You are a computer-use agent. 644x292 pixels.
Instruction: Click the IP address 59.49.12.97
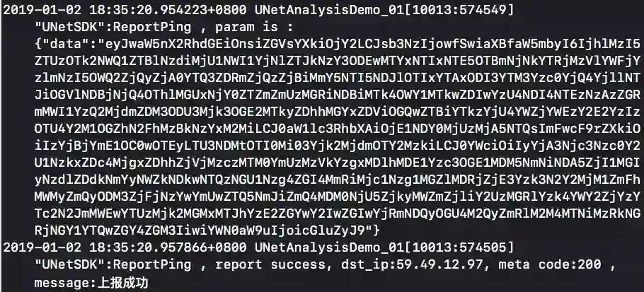click(439, 264)
